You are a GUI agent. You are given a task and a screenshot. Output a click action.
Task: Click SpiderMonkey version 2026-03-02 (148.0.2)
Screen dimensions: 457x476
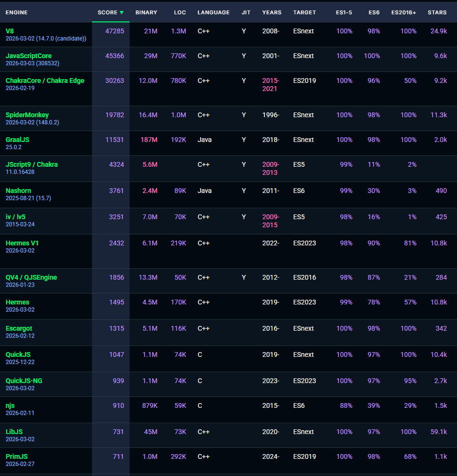click(x=32, y=122)
